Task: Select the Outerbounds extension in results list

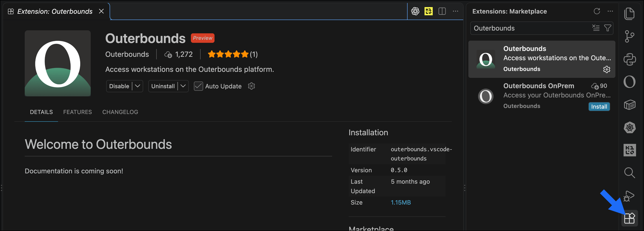Action: [541, 59]
